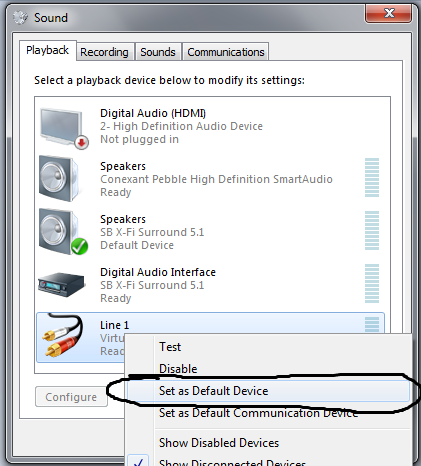Click volume level meter of Conexant Speakers
The width and height of the screenshot is (421, 466).
tap(372, 178)
